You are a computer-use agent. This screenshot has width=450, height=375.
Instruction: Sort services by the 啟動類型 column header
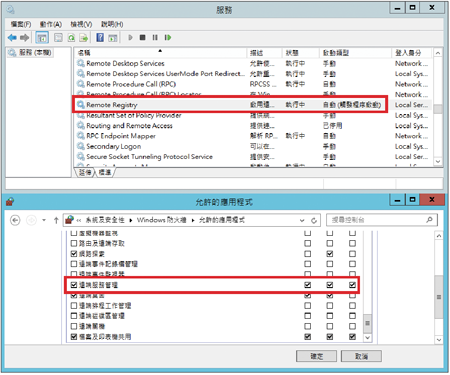[356, 53]
